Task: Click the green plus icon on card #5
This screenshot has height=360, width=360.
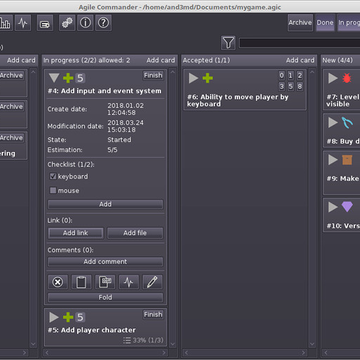Action: pyautogui.click(x=68, y=317)
